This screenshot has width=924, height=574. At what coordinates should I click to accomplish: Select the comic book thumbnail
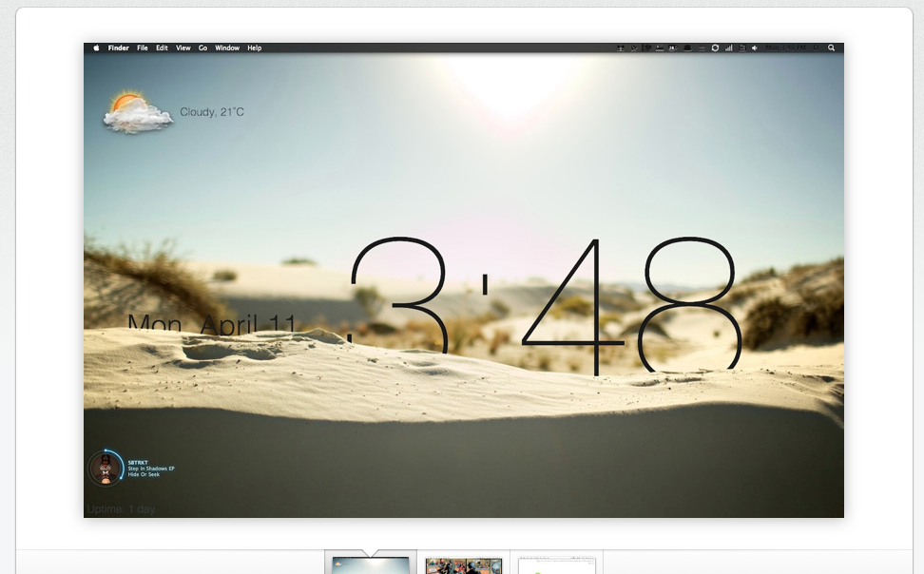(x=464, y=564)
